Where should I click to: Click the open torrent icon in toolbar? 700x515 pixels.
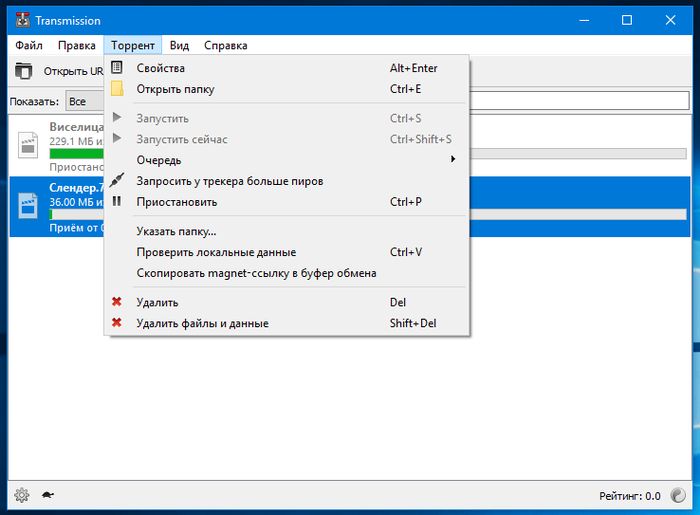[x=22, y=71]
